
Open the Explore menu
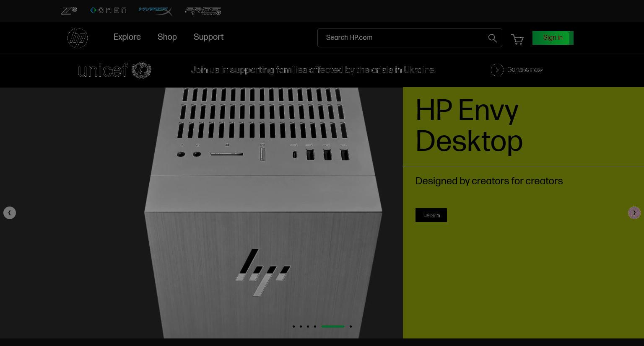(x=127, y=37)
